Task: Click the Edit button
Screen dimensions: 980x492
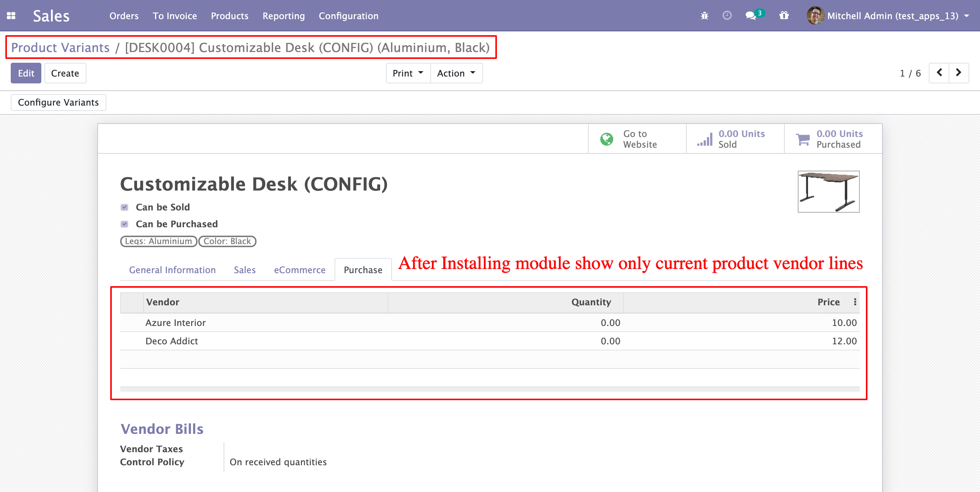Action: [26, 73]
